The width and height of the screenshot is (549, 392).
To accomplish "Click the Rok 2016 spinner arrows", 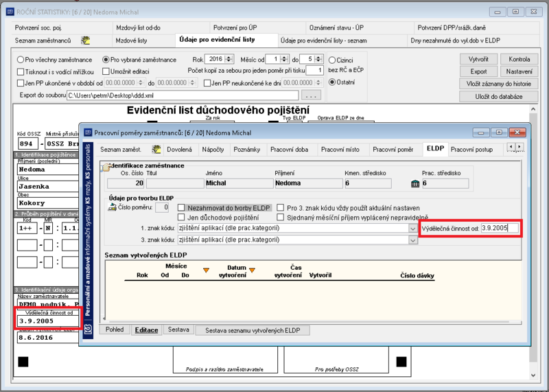I will (229, 59).
